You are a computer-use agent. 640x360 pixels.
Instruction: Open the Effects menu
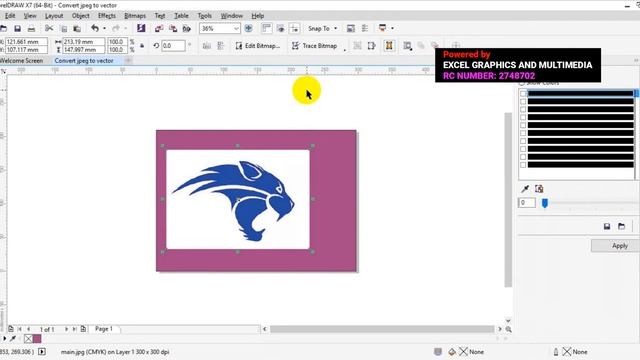[107, 16]
